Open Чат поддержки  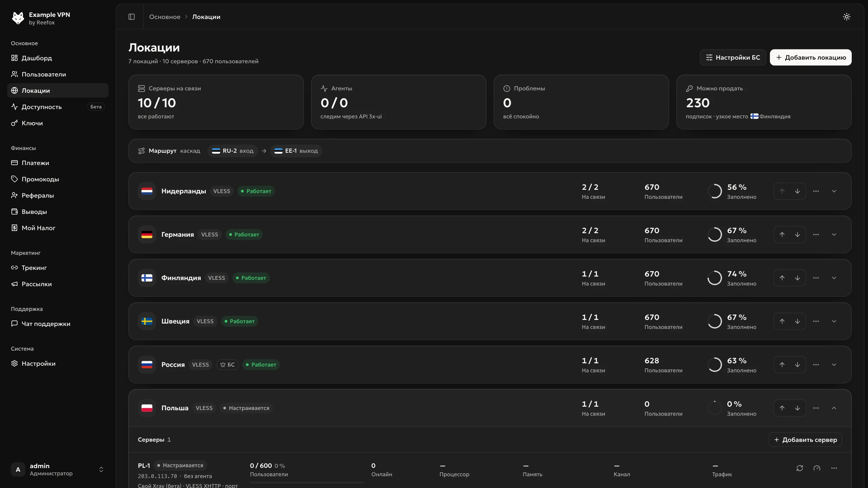[x=58, y=324]
